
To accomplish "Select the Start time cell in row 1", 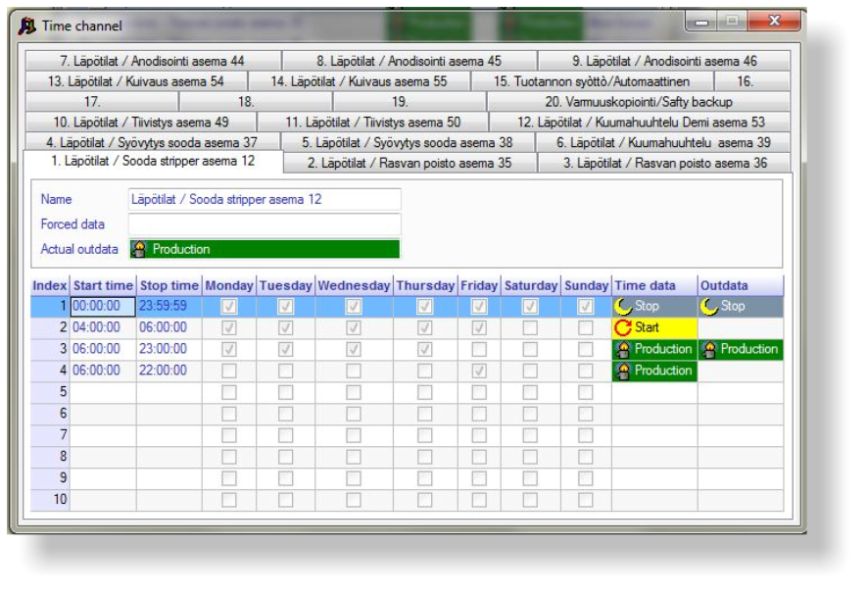I will (x=102, y=307).
